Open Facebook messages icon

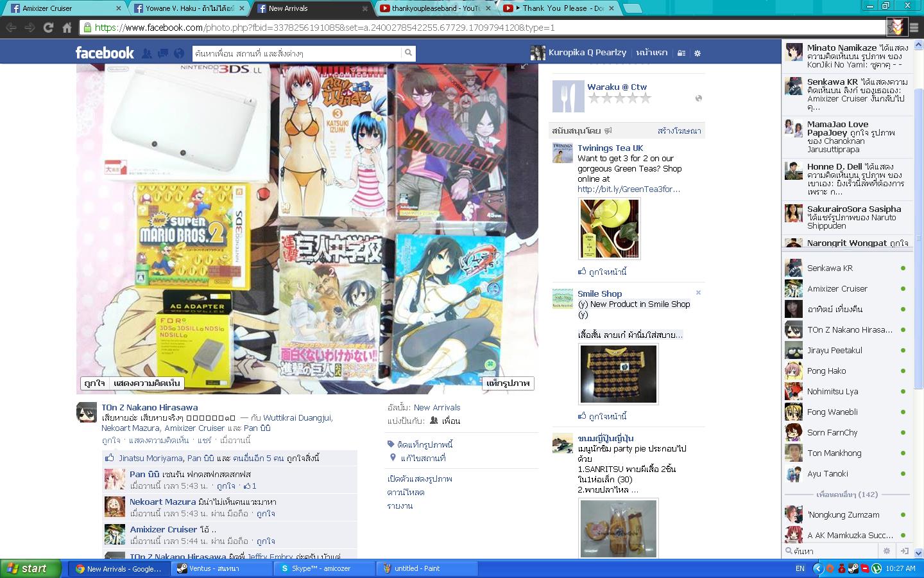coord(163,53)
